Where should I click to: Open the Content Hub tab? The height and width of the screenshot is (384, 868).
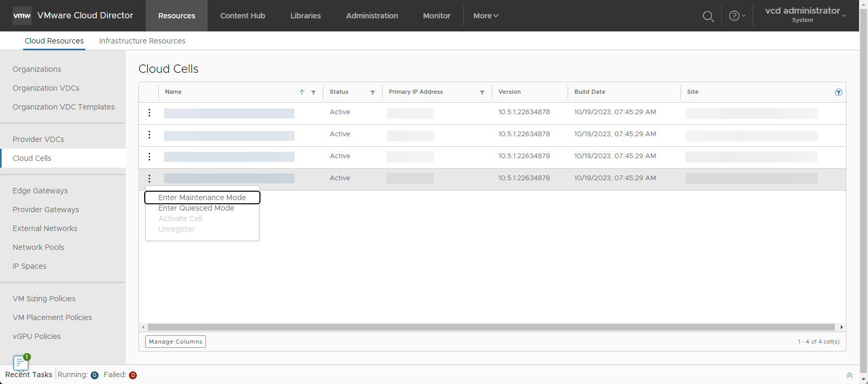pos(243,16)
